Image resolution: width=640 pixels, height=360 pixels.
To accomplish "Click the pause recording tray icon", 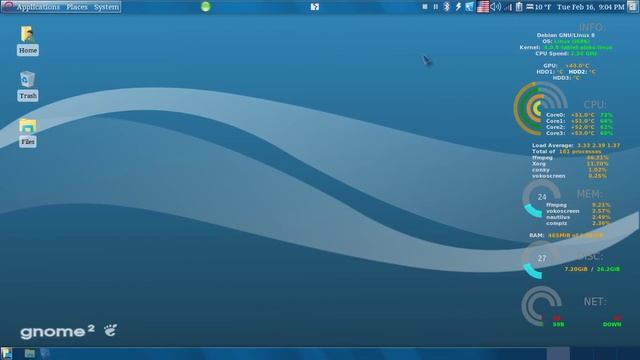I will pyautogui.click(x=436, y=7).
